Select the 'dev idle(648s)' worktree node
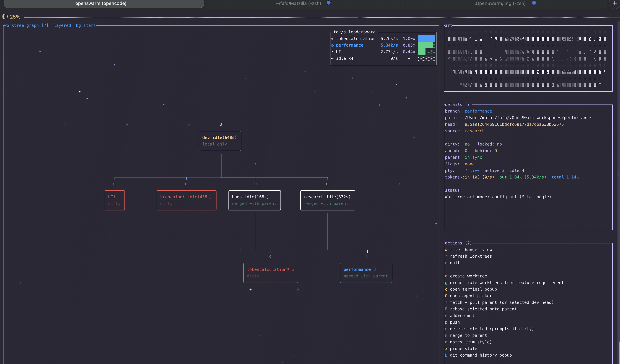The image size is (620, 364). pyautogui.click(x=220, y=141)
